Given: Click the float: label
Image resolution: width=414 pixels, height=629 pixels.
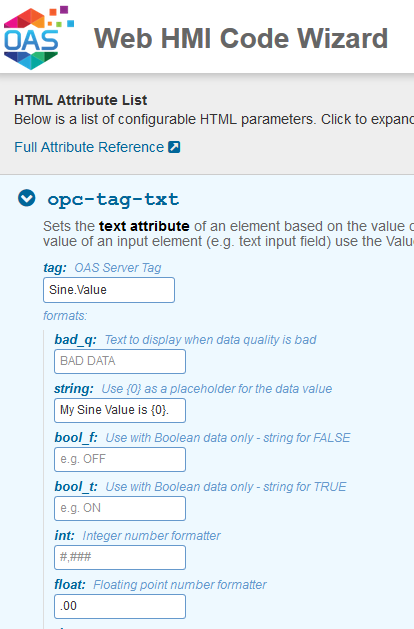Looking at the screenshot, I should (70, 584).
